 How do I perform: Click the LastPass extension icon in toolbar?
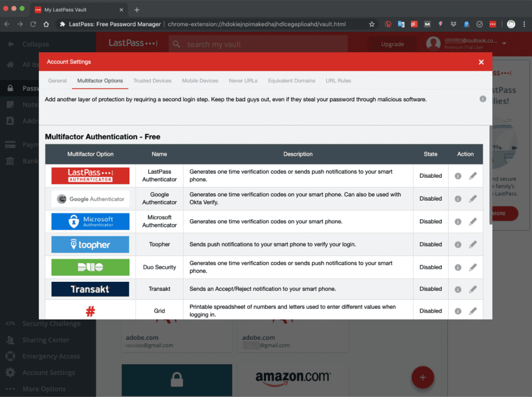[493, 24]
